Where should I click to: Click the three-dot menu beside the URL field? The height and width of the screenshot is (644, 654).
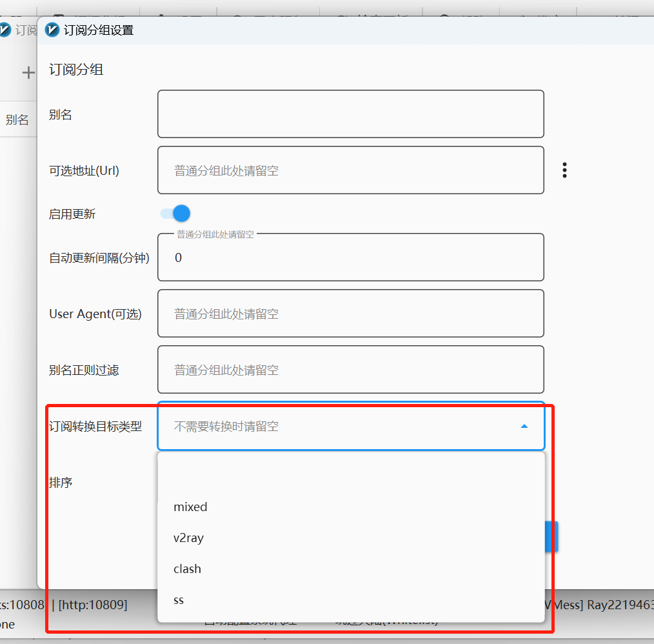pos(564,170)
